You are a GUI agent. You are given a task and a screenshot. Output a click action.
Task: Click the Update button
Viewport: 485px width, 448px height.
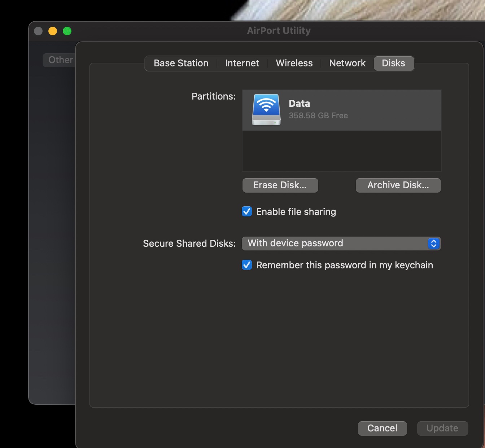point(442,428)
